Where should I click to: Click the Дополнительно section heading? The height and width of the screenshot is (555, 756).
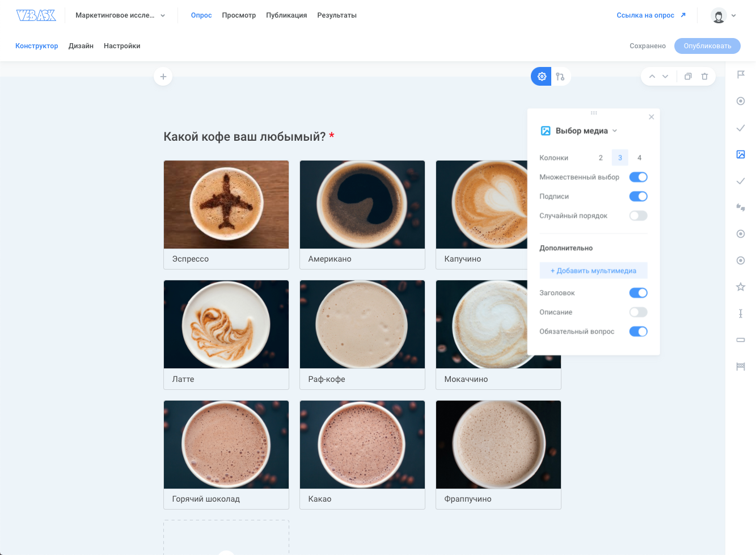[566, 248]
